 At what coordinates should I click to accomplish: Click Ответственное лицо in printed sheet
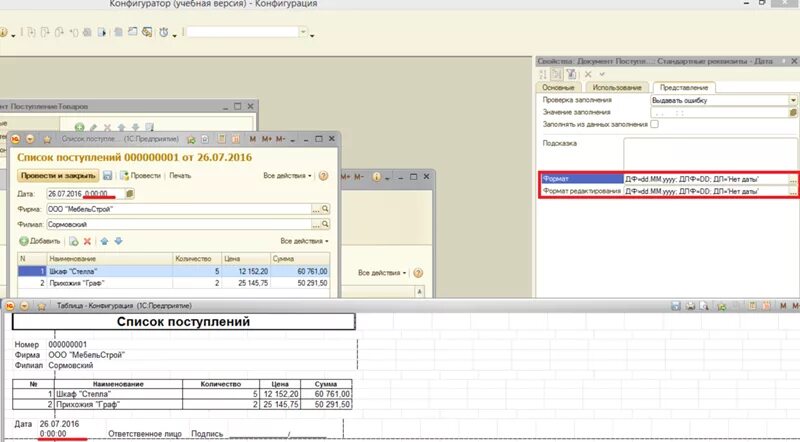point(145,434)
